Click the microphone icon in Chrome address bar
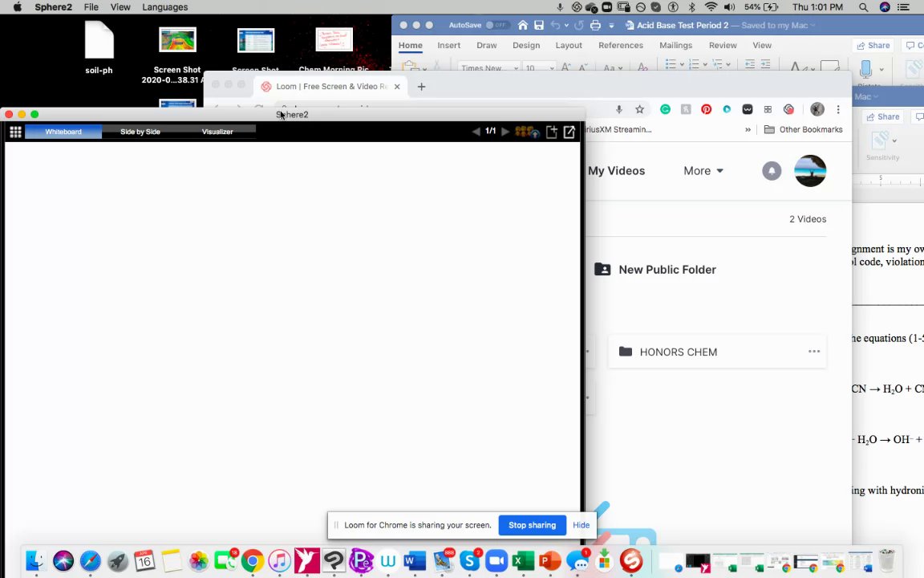Image resolution: width=924 pixels, height=578 pixels. pyautogui.click(x=618, y=109)
